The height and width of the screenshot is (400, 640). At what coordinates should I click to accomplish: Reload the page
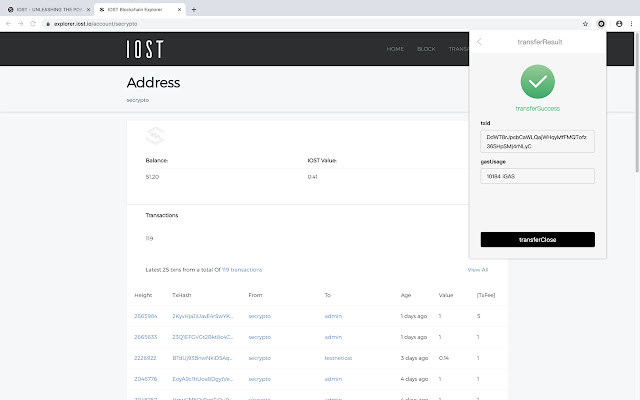(33, 24)
